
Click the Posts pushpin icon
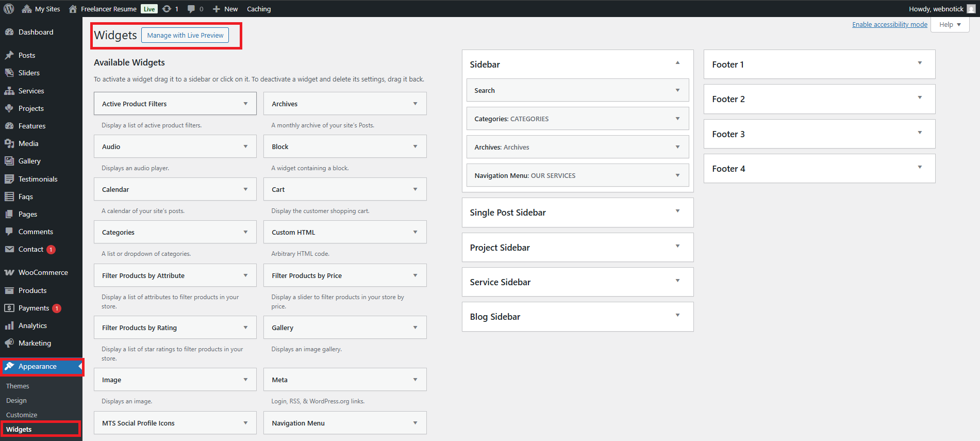point(9,55)
